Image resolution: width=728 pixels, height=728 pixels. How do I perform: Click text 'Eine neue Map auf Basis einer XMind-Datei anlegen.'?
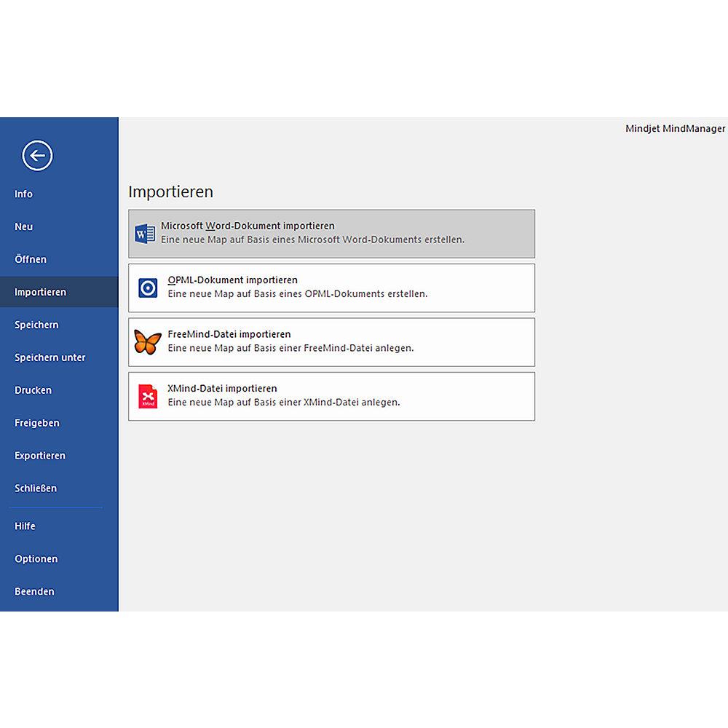pyautogui.click(x=284, y=403)
